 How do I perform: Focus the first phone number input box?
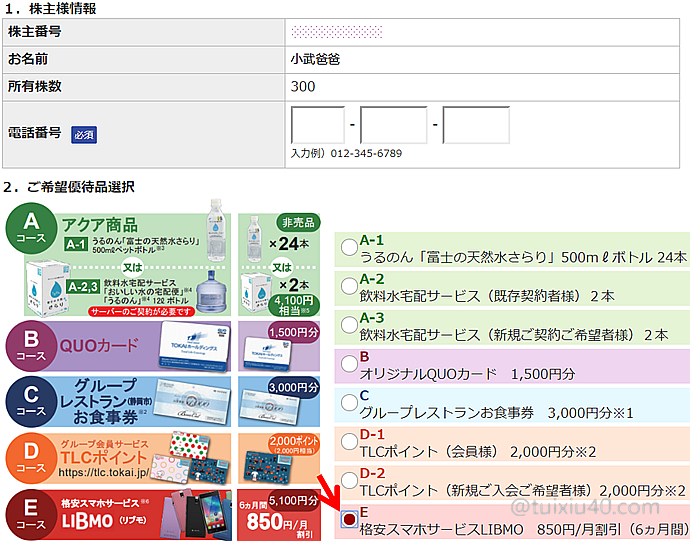click(318, 125)
